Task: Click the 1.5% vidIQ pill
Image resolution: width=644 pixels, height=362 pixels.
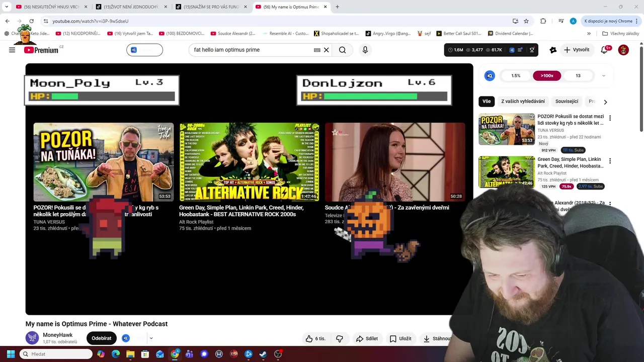Action: [x=516, y=75]
